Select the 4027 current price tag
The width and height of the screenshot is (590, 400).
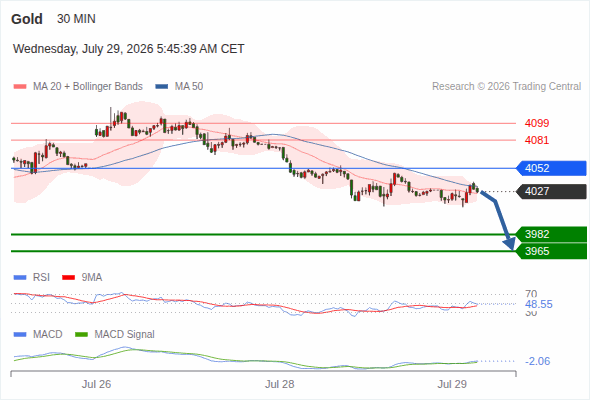551,192
